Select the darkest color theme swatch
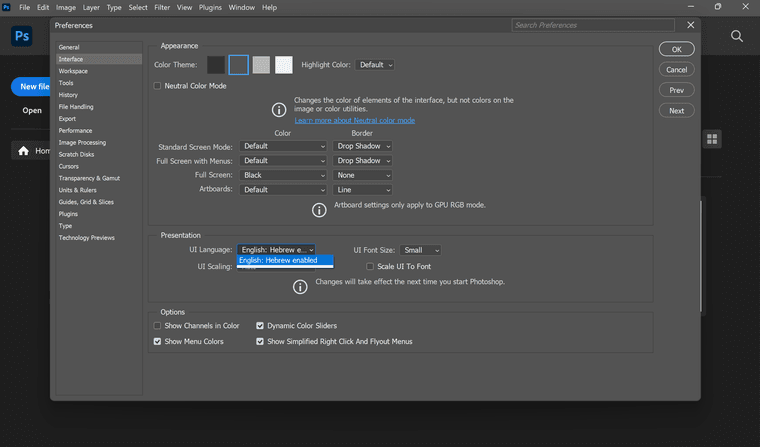Screen dimensions: 760x447 [216, 64]
